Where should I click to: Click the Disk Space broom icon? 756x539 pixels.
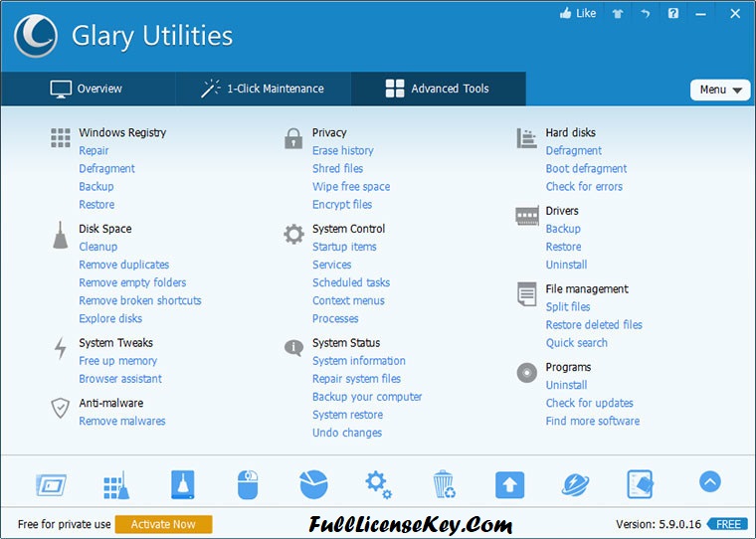point(61,236)
